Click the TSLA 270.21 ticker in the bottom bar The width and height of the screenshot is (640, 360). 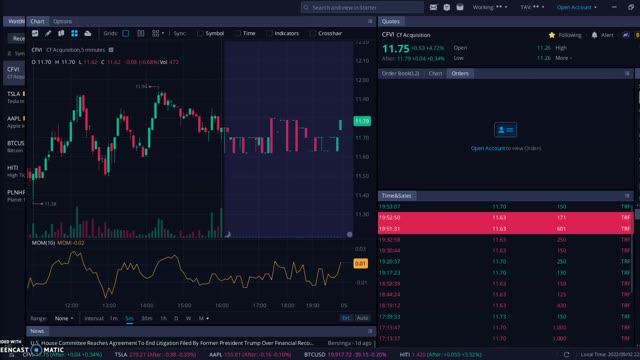pyautogui.click(x=156, y=355)
